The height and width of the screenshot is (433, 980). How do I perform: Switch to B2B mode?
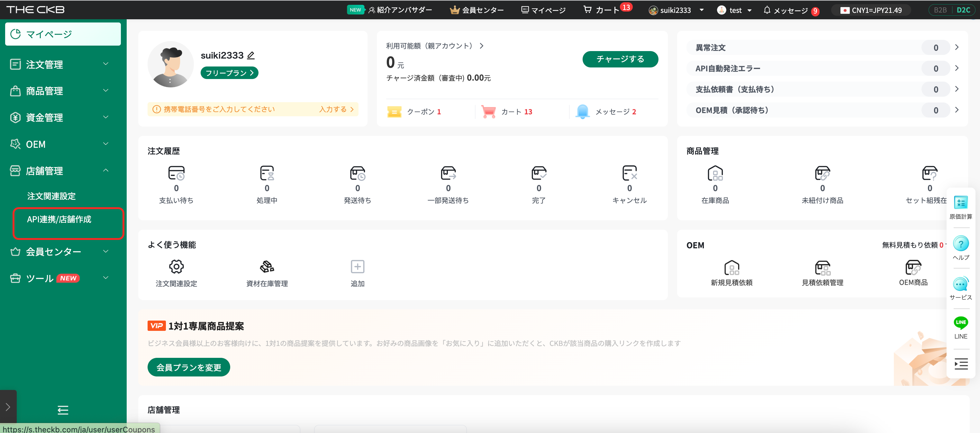point(940,10)
